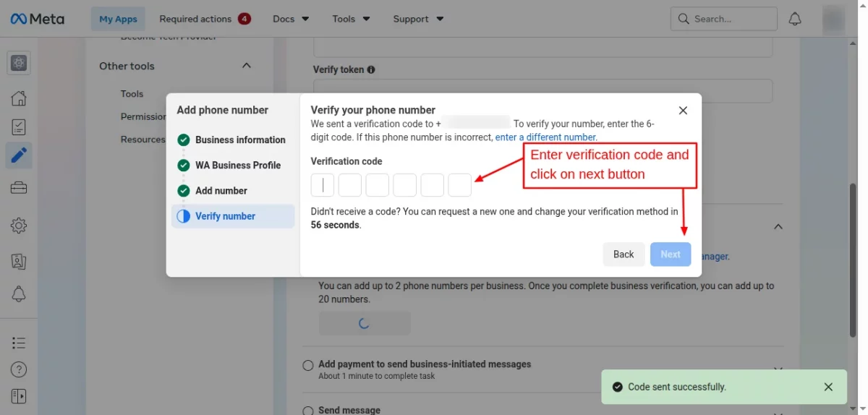Open the Dashboard home icon in sidebar
The height and width of the screenshot is (415, 868).
coord(19,98)
